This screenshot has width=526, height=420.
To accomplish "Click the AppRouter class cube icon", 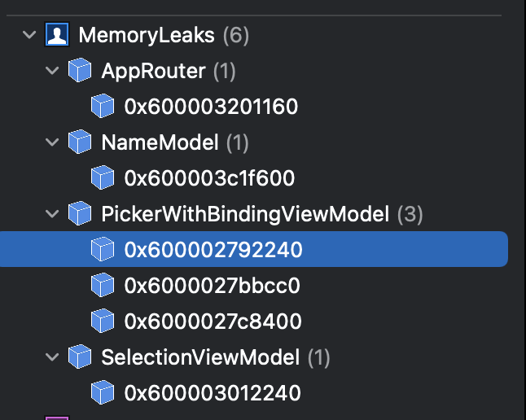I will pyautogui.click(x=79, y=71).
